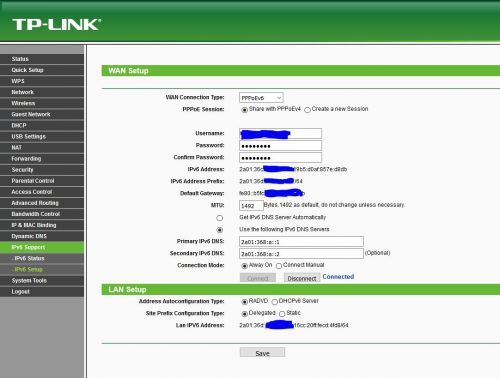
Task: Select Share with PPPoEv4 radio
Action: click(244, 110)
